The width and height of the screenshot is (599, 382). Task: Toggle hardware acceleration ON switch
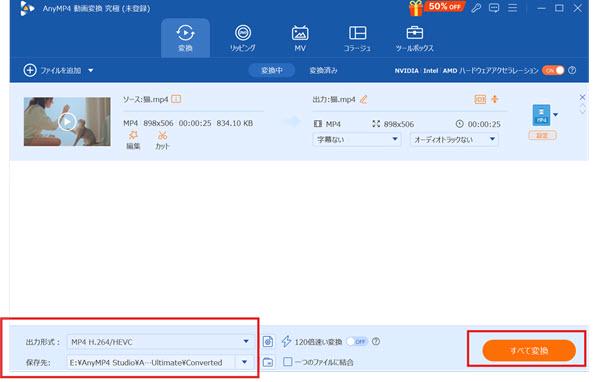553,70
